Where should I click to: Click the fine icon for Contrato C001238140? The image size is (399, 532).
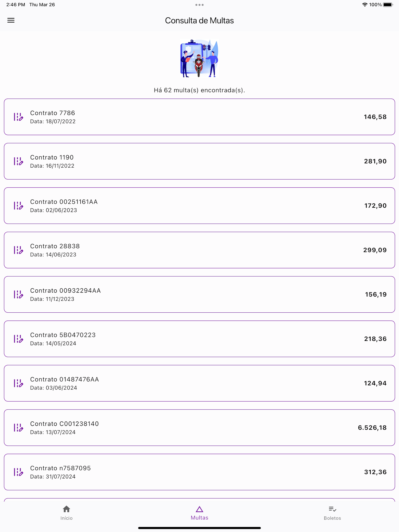point(18,428)
